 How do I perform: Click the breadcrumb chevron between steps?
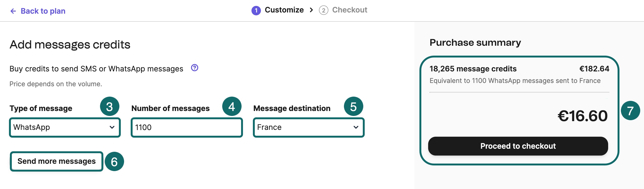click(311, 10)
